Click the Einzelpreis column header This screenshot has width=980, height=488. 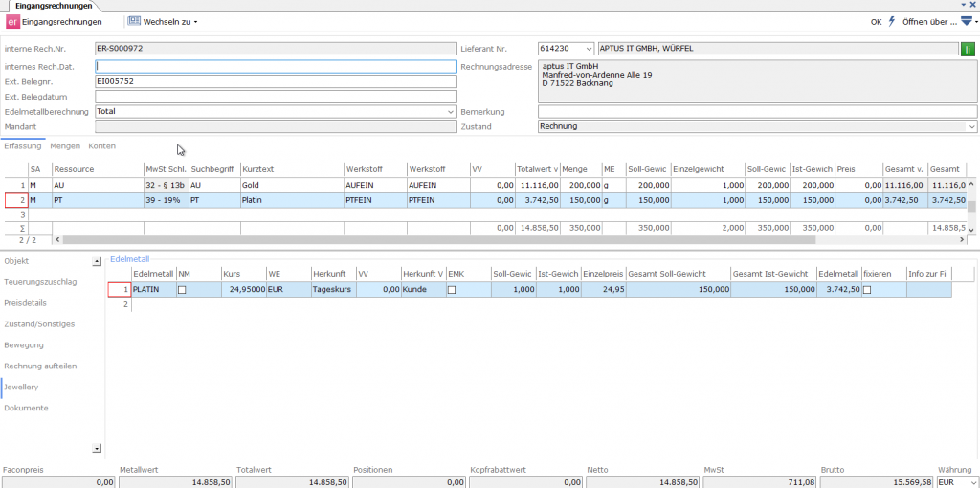pyautogui.click(x=604, y=274)
